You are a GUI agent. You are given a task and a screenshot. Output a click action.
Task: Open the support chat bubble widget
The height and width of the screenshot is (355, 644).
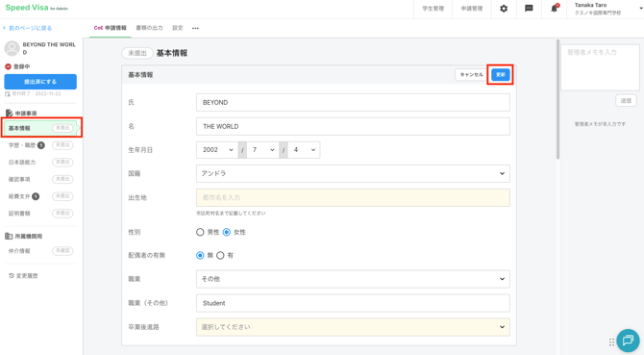coord(628,341)
